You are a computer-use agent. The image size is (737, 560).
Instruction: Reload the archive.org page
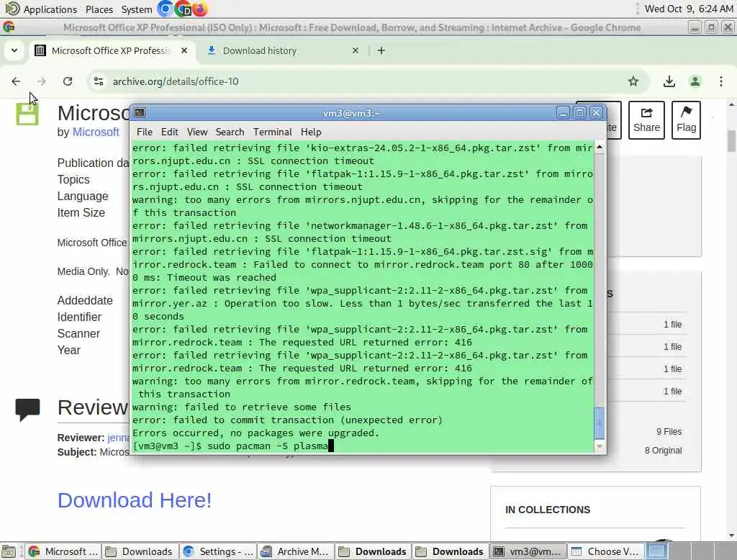pos(68,81)
